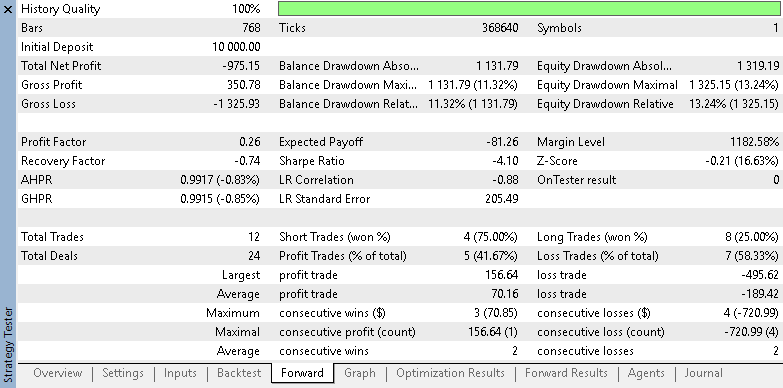Screen dimensions: 783x388
Task: Select the Forward tab
Action: click(x=302, y=373)
